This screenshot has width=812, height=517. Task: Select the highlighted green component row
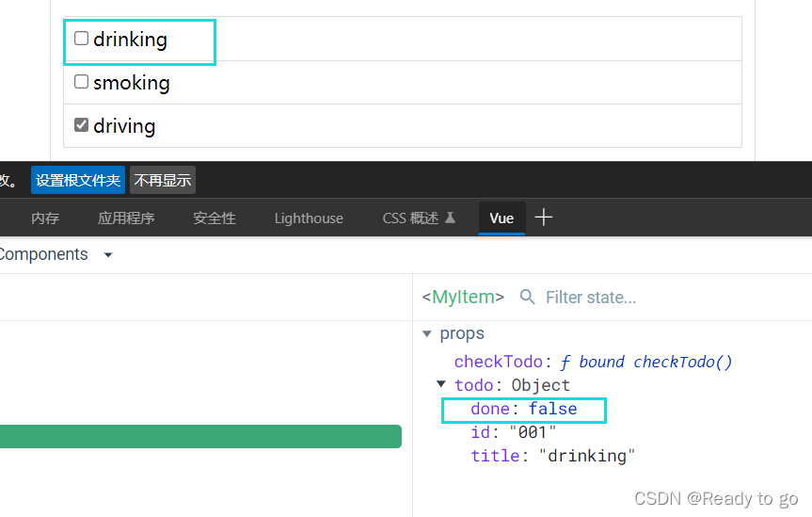tap(200, 436)
